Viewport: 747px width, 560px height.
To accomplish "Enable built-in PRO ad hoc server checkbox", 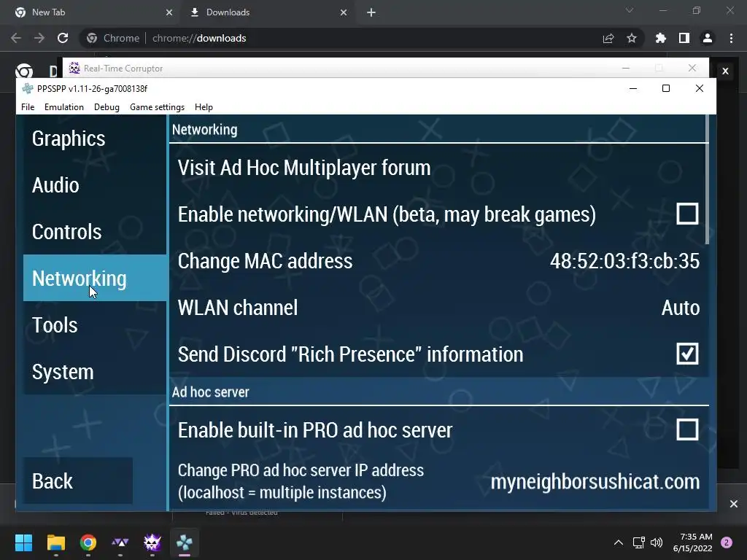I will 687,429.
